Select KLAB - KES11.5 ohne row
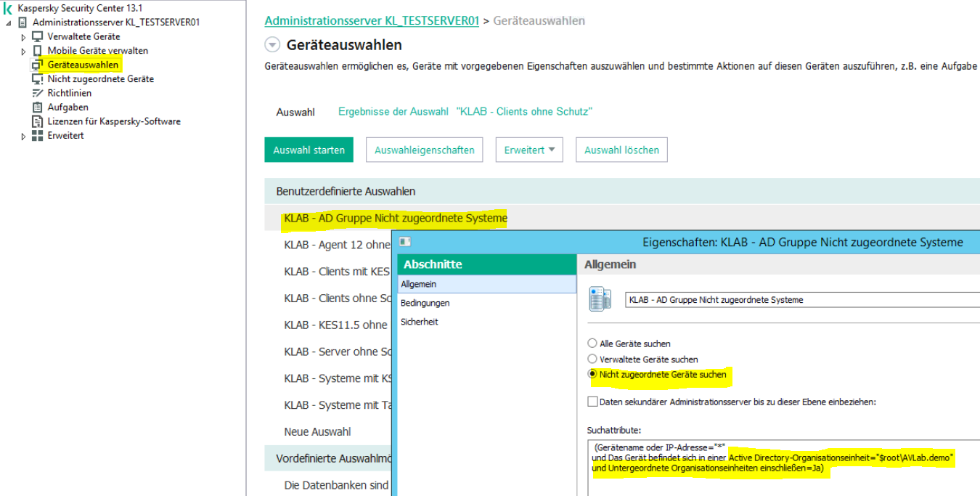The height and width of the screenshot is (496, 980). 336,325
